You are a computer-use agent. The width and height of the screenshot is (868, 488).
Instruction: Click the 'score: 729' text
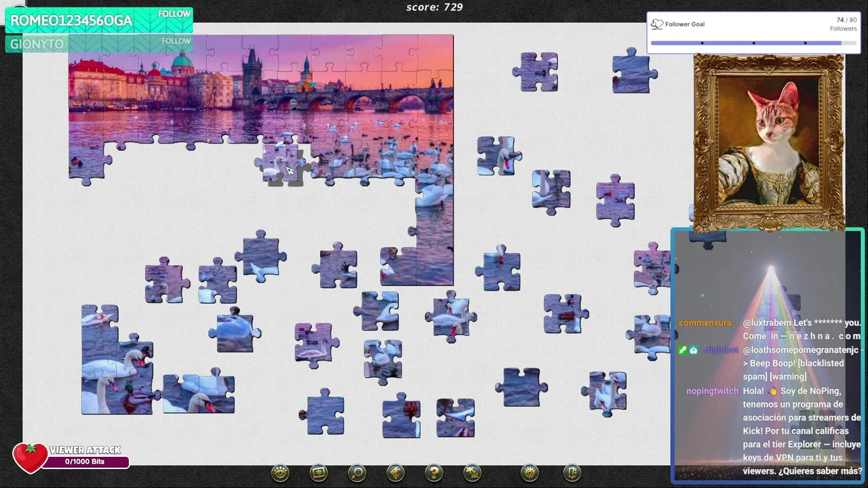(x=435, y=7)
